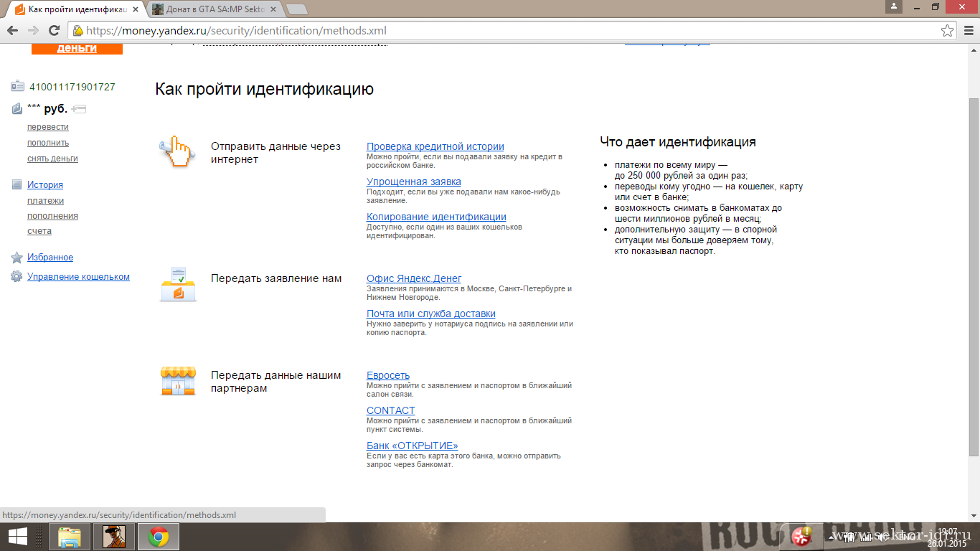The height and width of the screenshot is (551, 980).
Task: Open the Windows Start button
Action: [17, 537]
